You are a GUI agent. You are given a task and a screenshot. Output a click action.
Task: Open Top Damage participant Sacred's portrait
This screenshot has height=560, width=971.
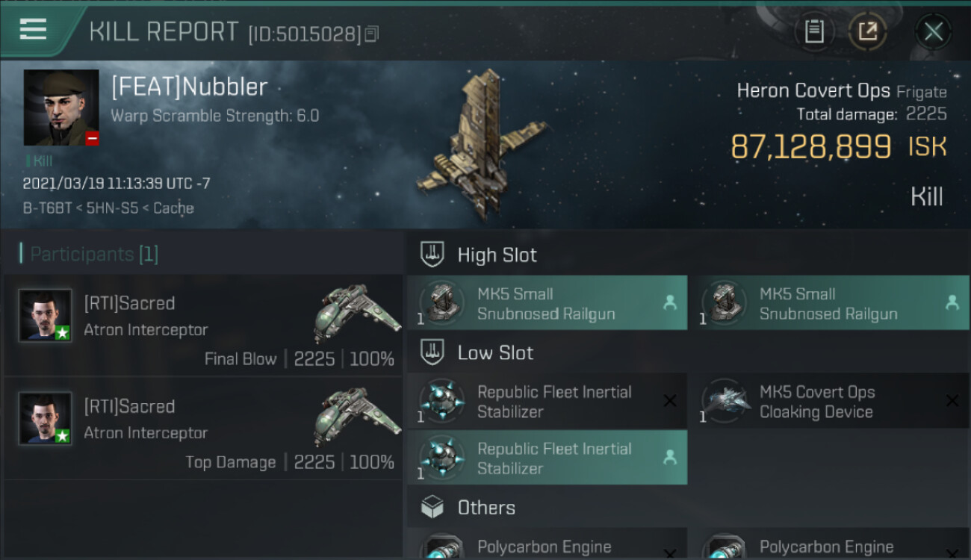click(x=45, y=418)
